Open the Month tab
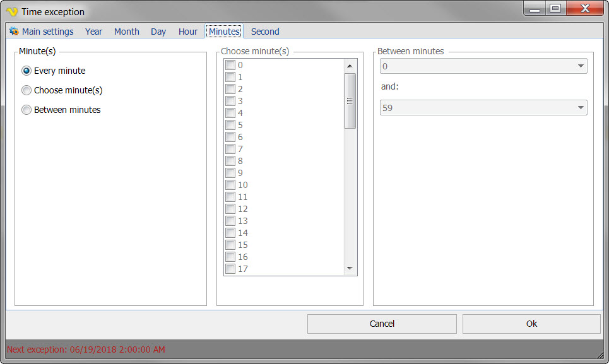 [126, 32]
